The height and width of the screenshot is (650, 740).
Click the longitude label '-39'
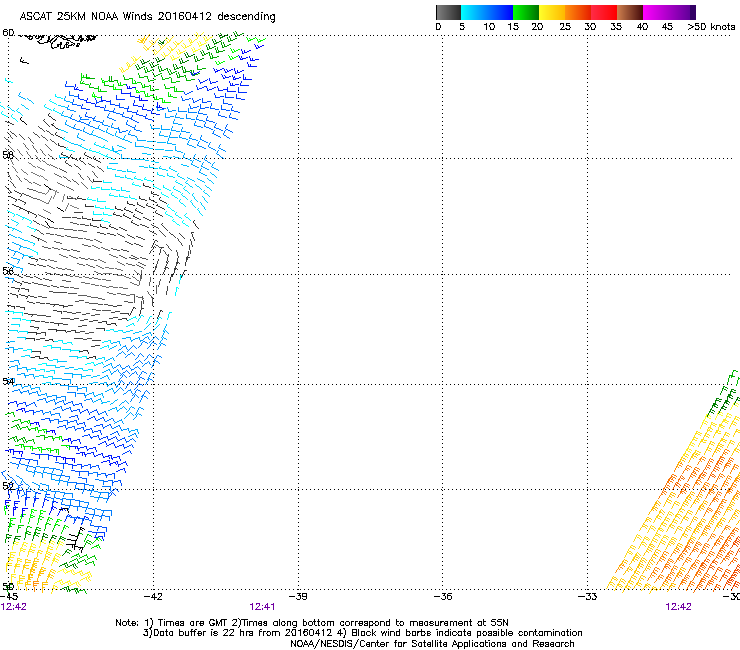click(298, 597)
